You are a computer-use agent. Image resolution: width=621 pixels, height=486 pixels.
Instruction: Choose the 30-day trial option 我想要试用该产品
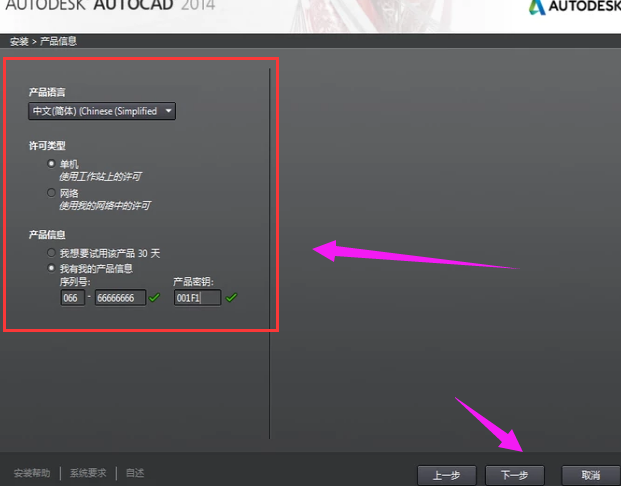(x=52, y=254)
